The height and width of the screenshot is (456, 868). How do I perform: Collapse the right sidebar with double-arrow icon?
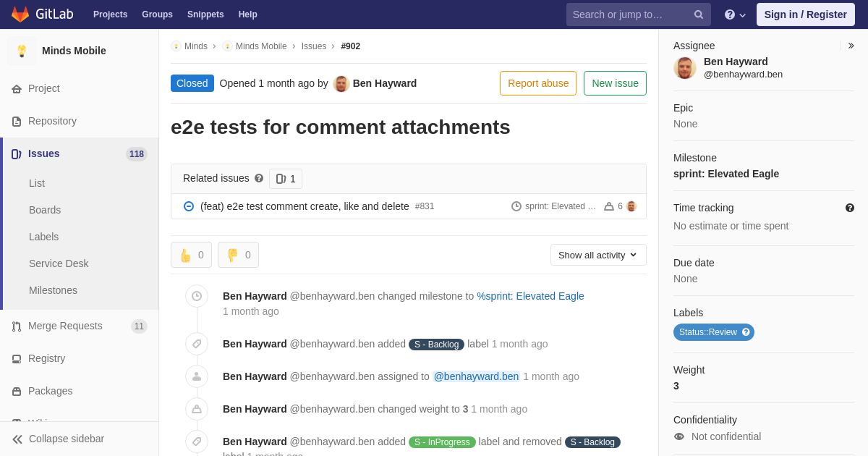[x=851, y=46]
